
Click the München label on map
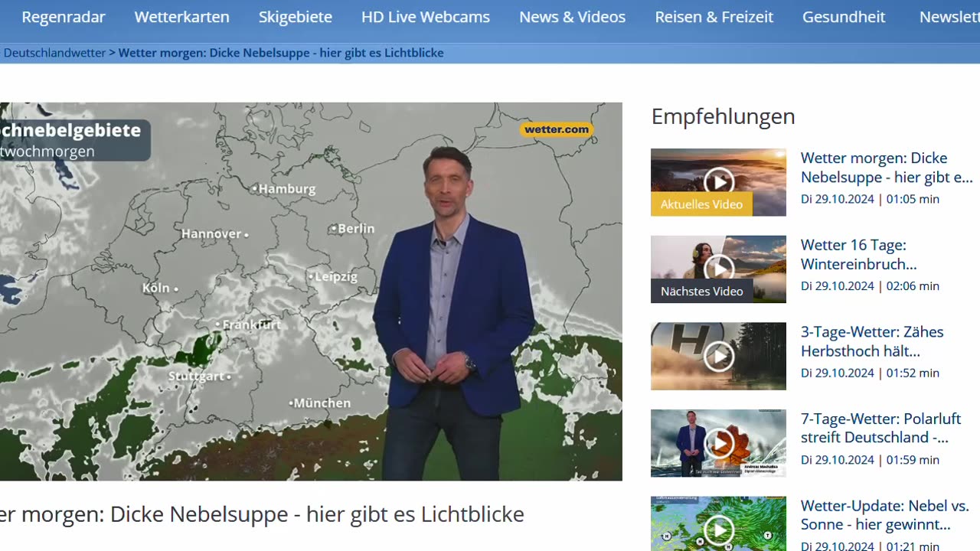tap(322, 403)
